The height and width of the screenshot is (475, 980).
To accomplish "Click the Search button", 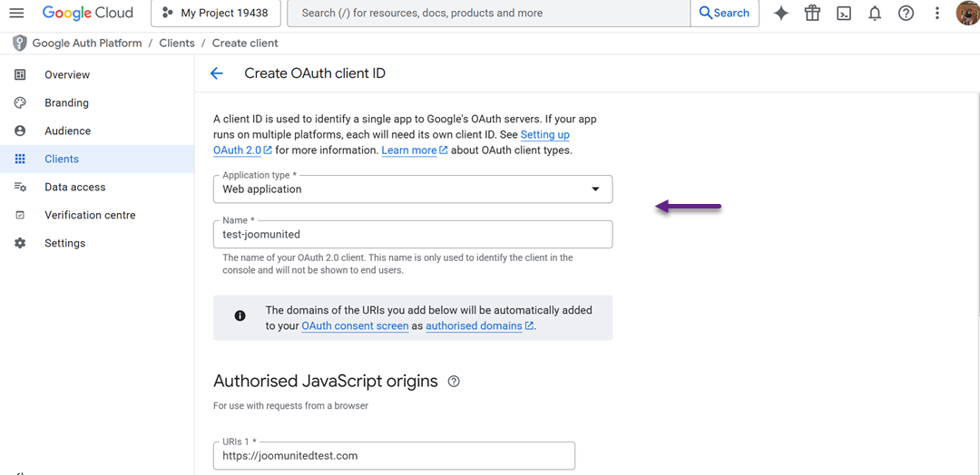I will (725, 13).
